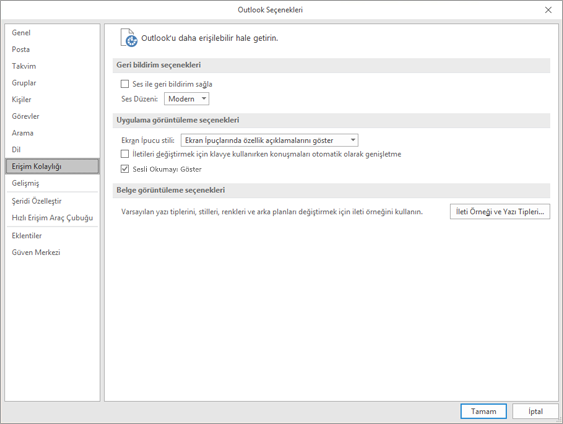Open the Posta options category
This screenshot has width=563, height=424.
(x=52, y=49)
